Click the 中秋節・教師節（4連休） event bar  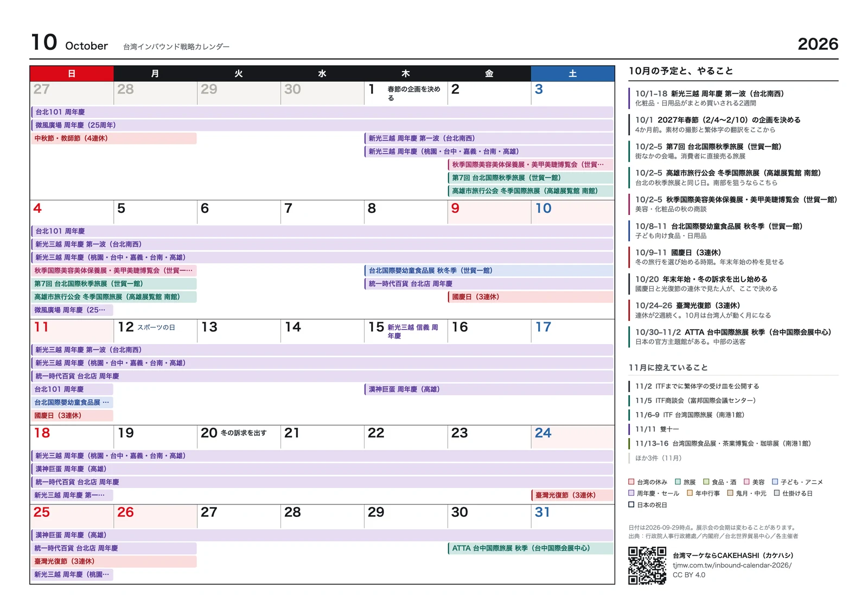[x=113, y=138]
